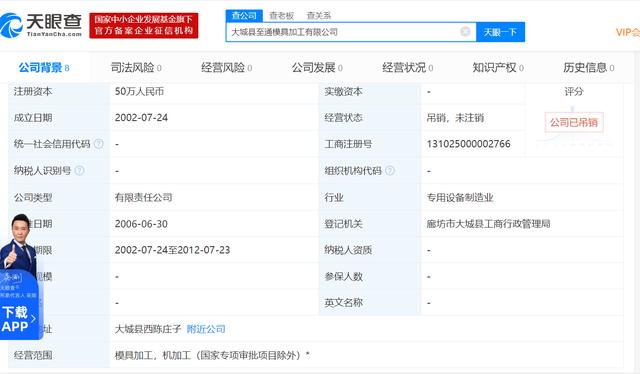
Task: Select the 查老板 search tab
Action: click(x=281, y=16)
